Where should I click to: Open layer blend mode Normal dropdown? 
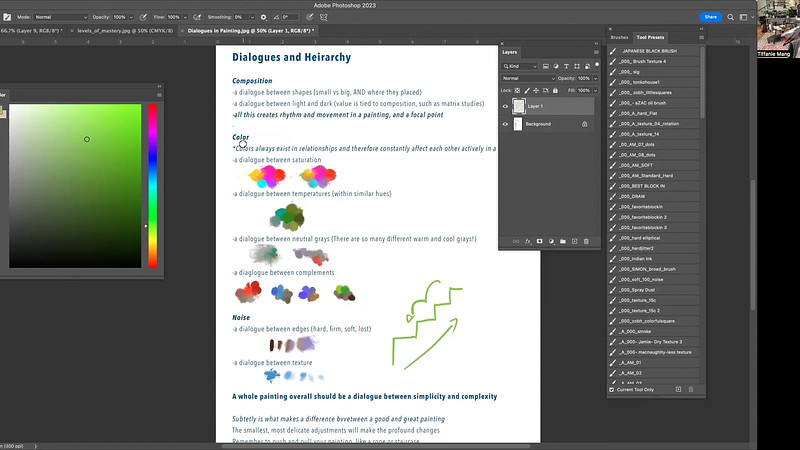pyautogui.click(x=528, y=79)
